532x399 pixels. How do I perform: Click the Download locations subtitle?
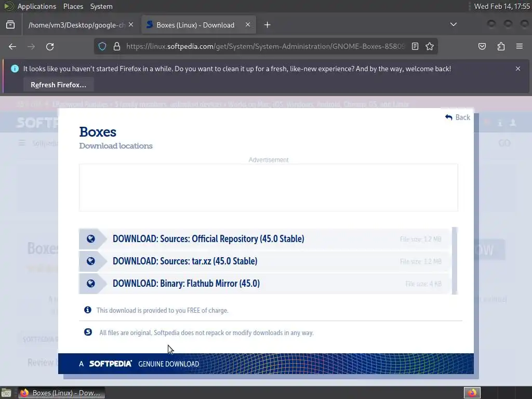tap(116, 146)
